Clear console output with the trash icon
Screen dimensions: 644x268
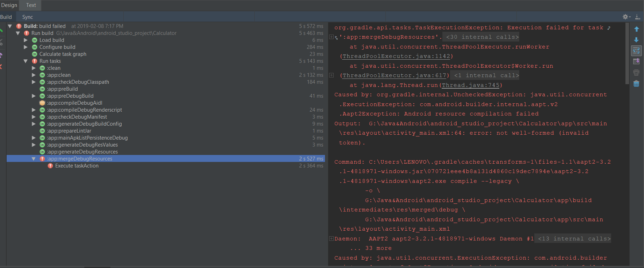(x=636, y=83)
